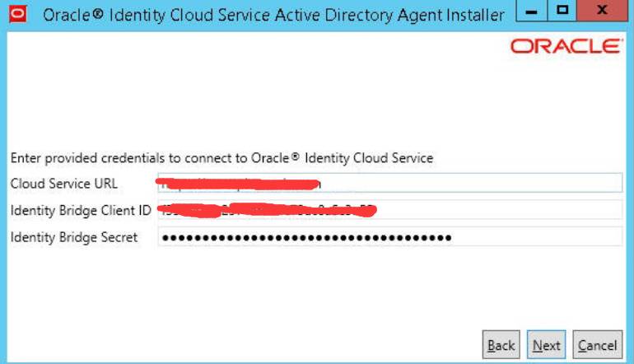
Task: Click the redacted text in the URL field
Action: [x=239, y=183]
